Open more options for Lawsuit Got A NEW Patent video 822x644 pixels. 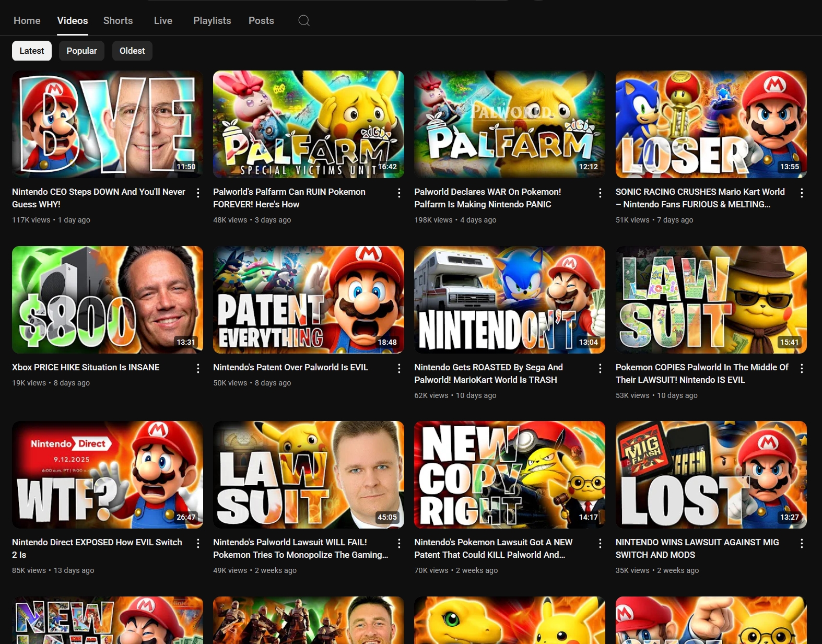(x=600, y=544)
